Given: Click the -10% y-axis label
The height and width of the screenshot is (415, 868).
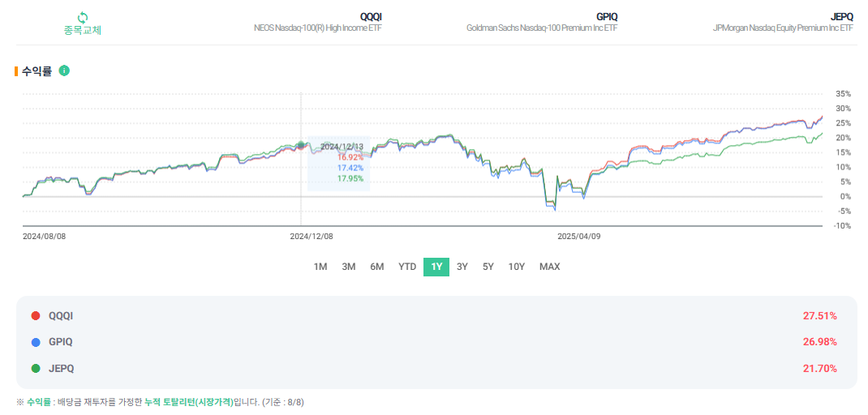Looking at the screenshot, I should tap(842, 226).
